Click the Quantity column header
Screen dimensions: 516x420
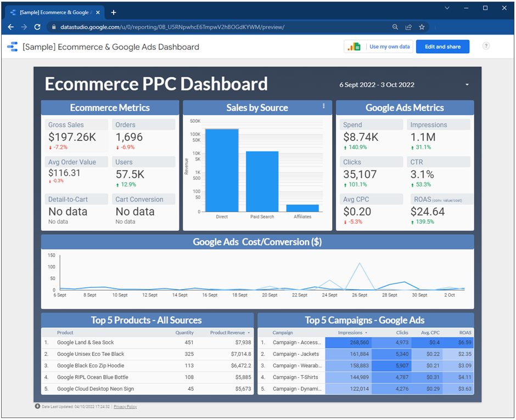point(184,333)
